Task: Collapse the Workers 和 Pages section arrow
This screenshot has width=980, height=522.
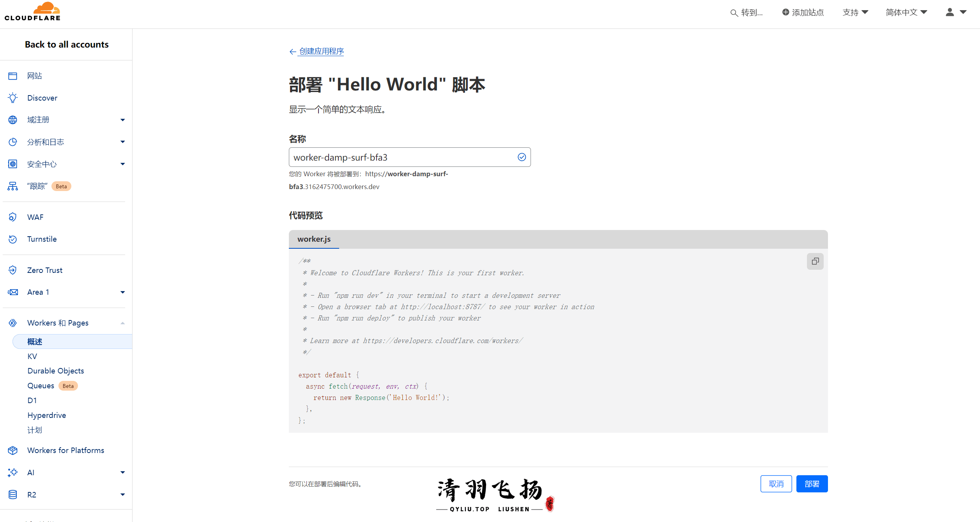Action: coord(123,323)
